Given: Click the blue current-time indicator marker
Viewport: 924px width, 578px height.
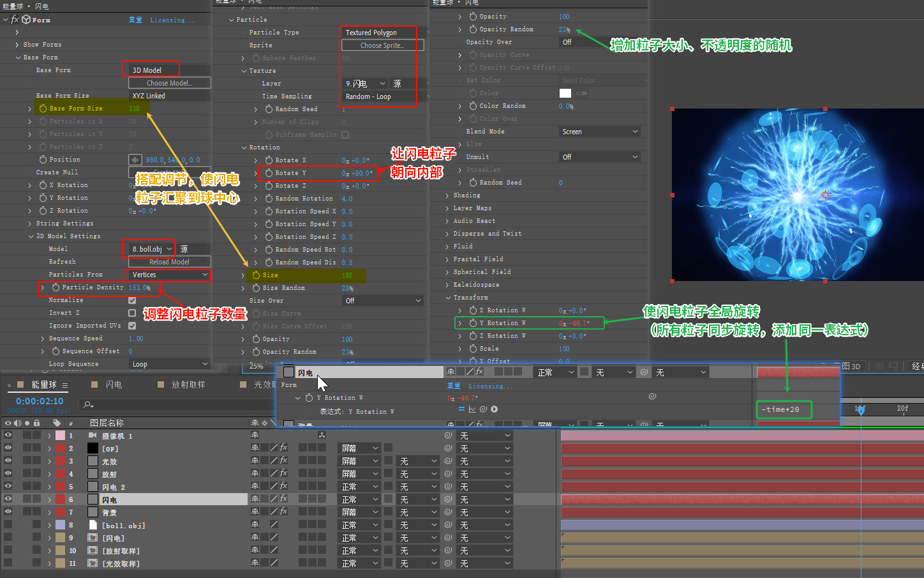Looking at the screenshot, I should (861, 409).
